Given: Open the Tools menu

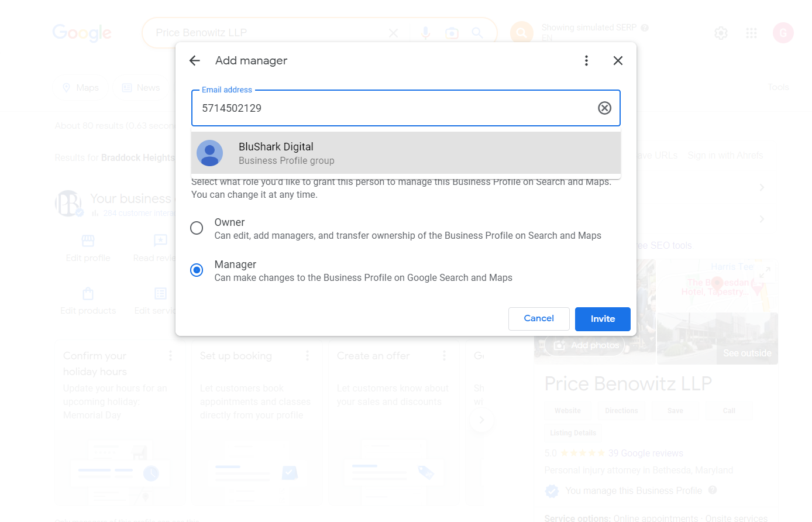Looking at the screenshot, I should coord(778,87).
